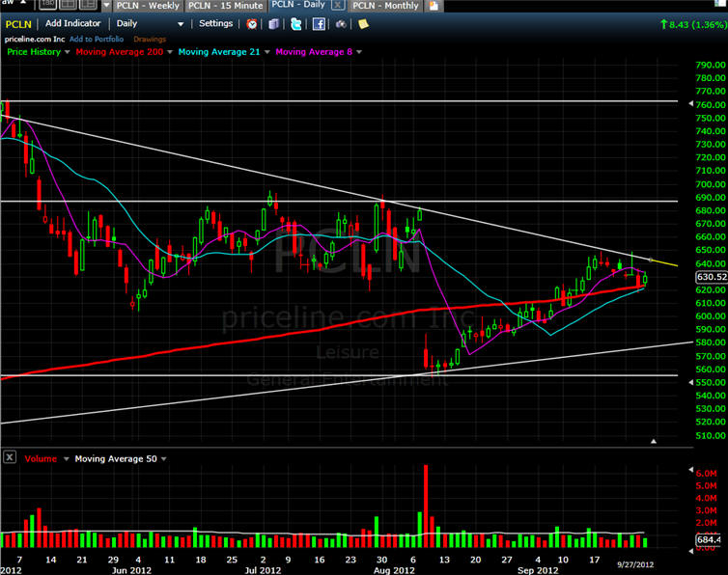Screen dimensions: 728x575
Task: Select the single-pane layout icon labeled tab
Action: point(46,5)
